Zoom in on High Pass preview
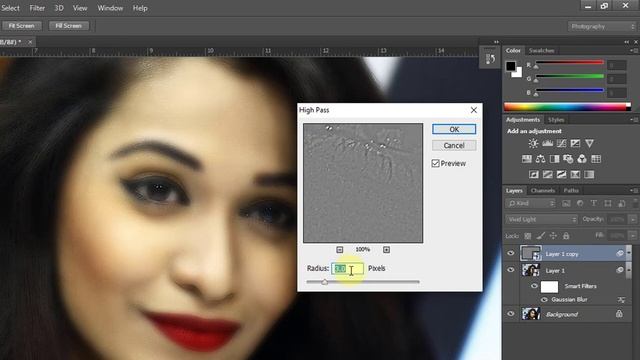Viewport: 640px width, 360px height. pyautogui.click(x=386, y=249)
